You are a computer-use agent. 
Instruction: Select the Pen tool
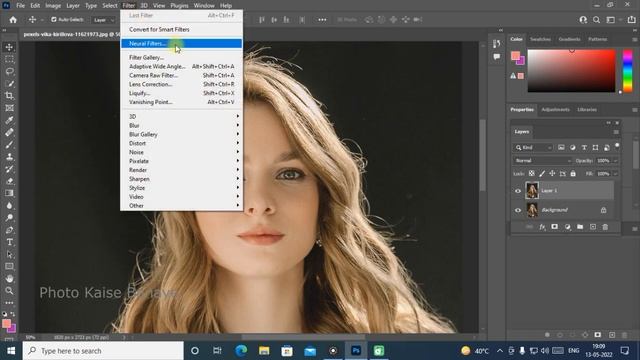point(9,230)
